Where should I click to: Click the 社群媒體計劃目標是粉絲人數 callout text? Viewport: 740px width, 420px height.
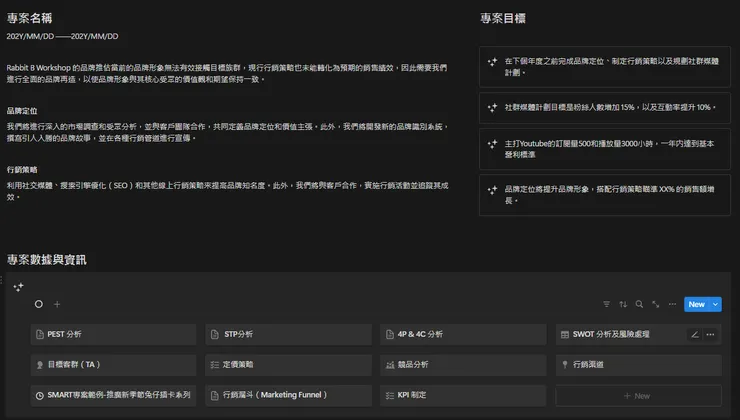(610, 108)
